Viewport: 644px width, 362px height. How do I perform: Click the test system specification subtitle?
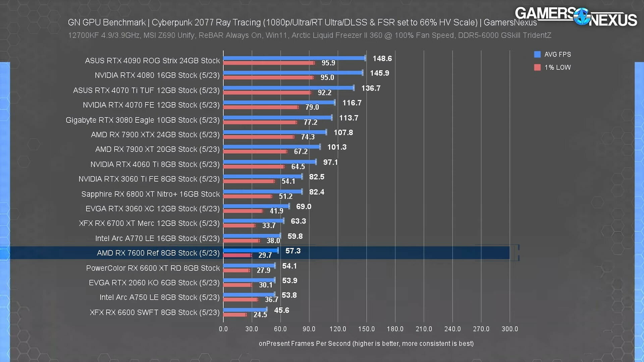point(309,36)
